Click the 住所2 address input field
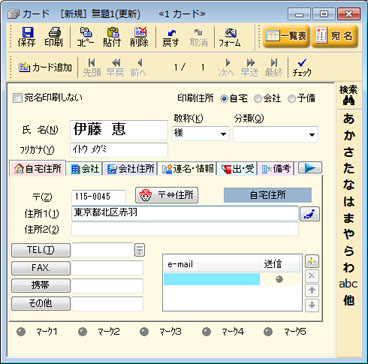Viewport: 368px width, 364px height. [x=185, y=229]
